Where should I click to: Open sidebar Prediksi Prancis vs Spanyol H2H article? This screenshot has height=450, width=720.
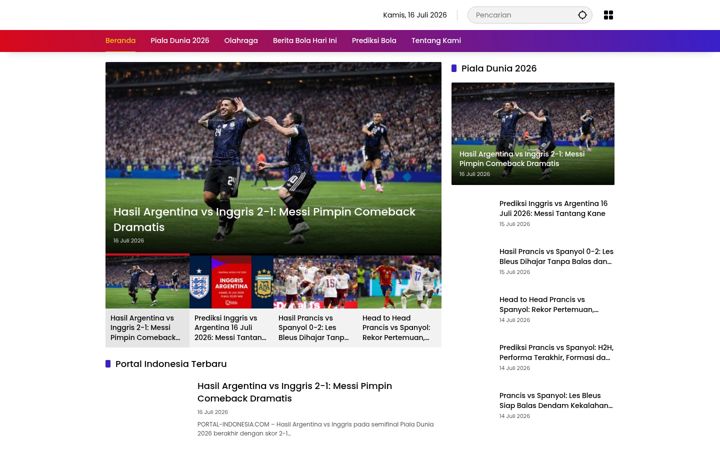pos(556,352)
